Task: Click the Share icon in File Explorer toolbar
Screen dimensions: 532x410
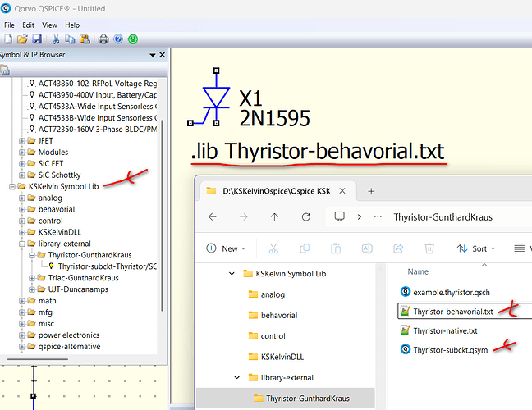Action: pyautogui.click(x=398, y=248)
